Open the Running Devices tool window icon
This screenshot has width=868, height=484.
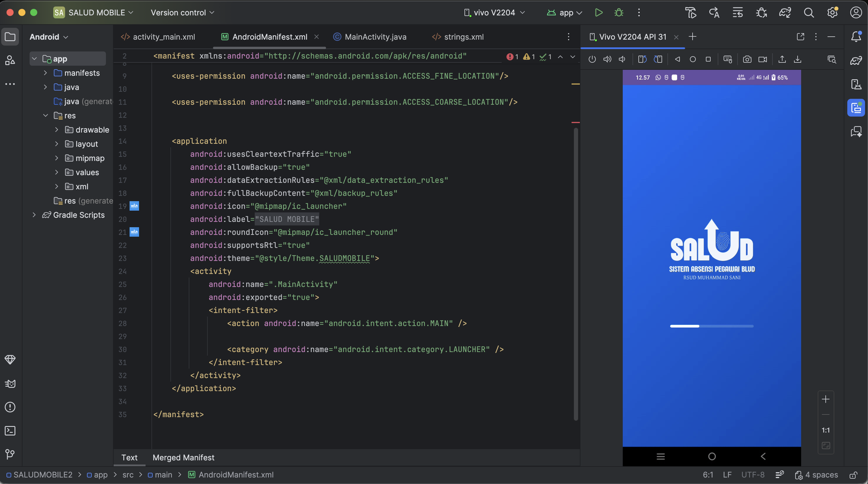856,107
